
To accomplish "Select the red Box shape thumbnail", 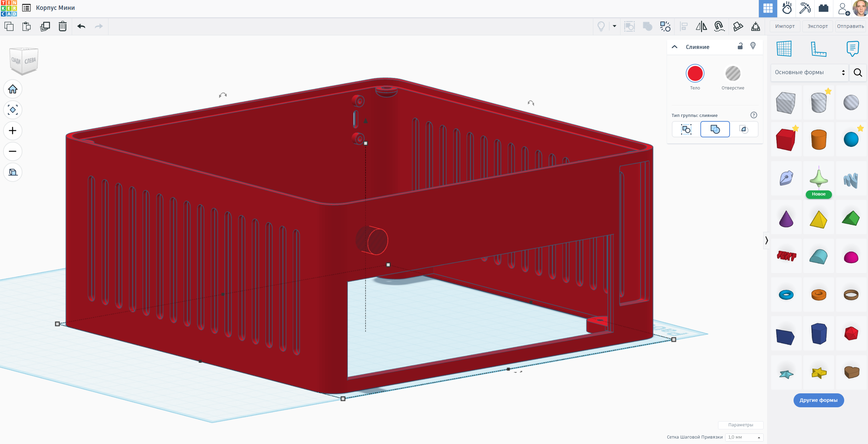I will click(x=786, y=140).
